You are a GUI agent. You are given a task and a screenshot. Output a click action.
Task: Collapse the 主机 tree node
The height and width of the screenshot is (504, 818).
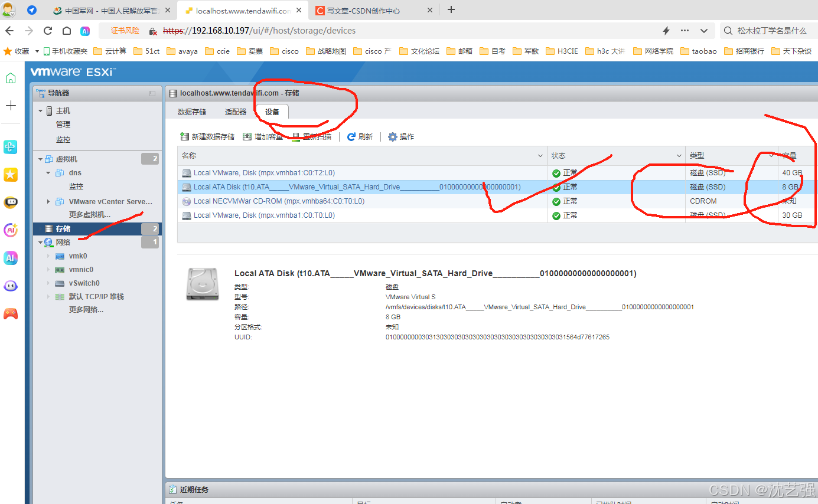click(x=40, y=111)
